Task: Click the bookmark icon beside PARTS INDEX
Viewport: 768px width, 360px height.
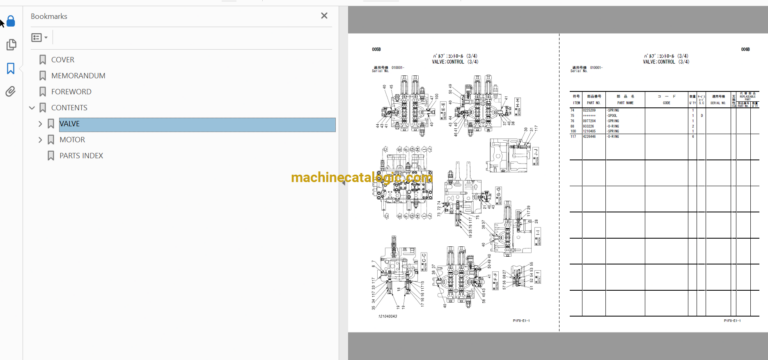Action: pos(50,156)
